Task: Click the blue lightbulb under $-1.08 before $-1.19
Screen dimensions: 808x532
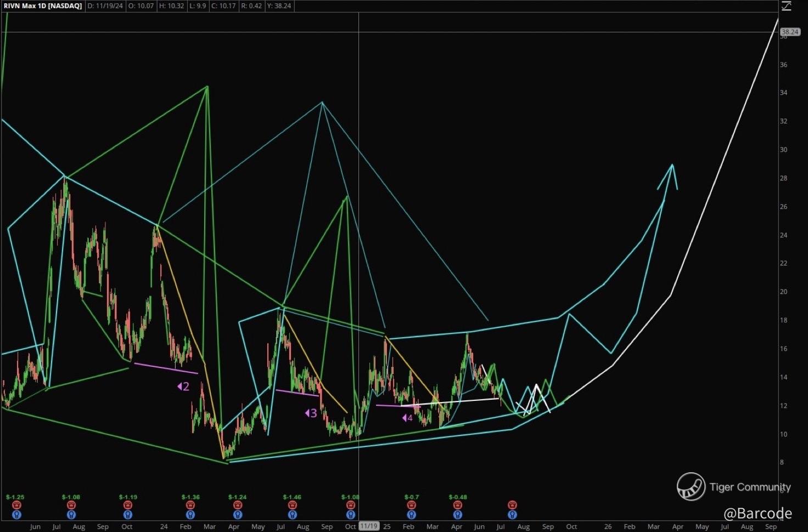Action: click(x=71, y=515)
